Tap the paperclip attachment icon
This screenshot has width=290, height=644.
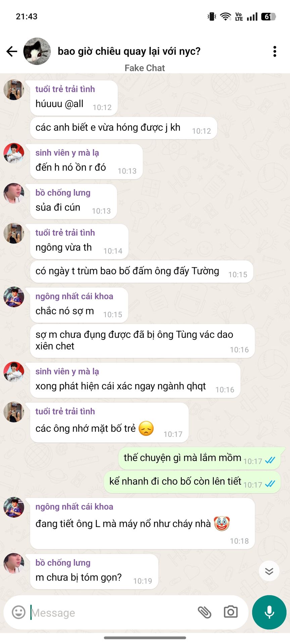tap(204, 612)
